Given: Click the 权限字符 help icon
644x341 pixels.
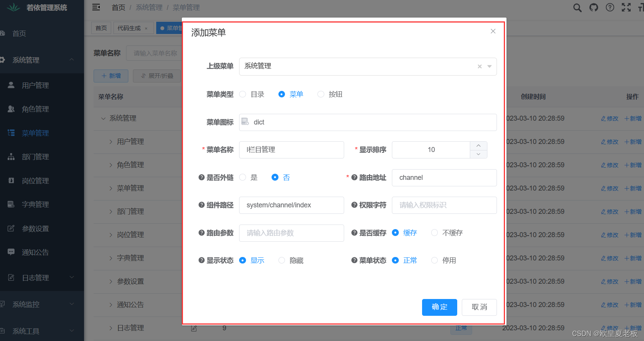Looking at the screenshot, I should point(354,205).
